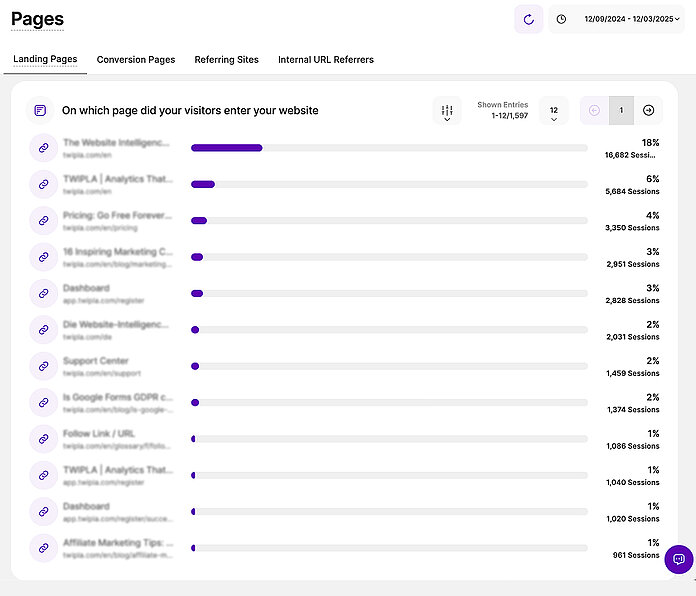Viewport: 696px width, 596px height.
Task: Click the next page arrow icon
Action: 648,111
